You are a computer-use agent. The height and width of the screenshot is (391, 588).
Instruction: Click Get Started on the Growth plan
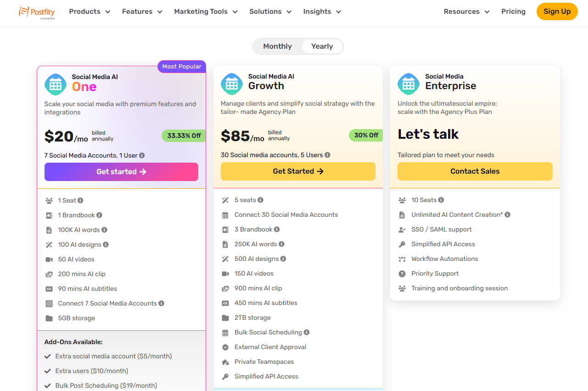298,171
